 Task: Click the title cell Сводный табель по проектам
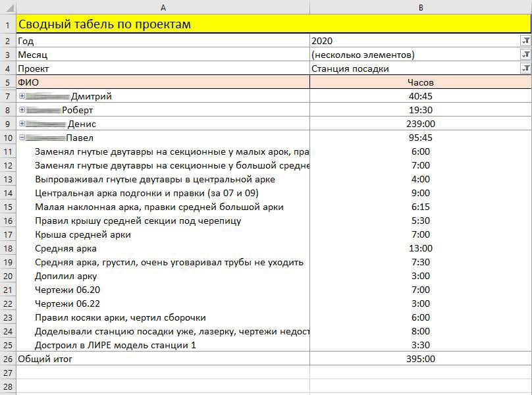273,24
